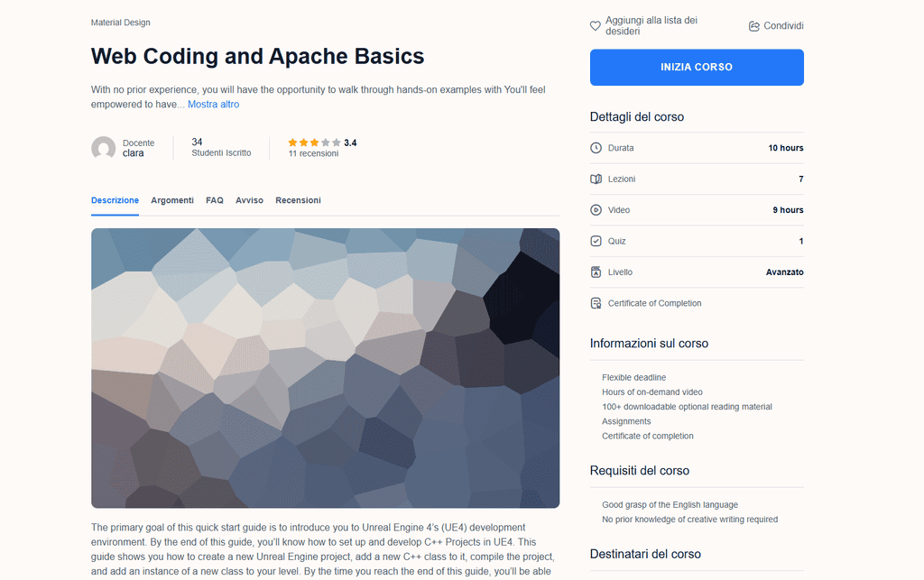Open the FAQ tab

pyautogui.click(x=215, y=200)
